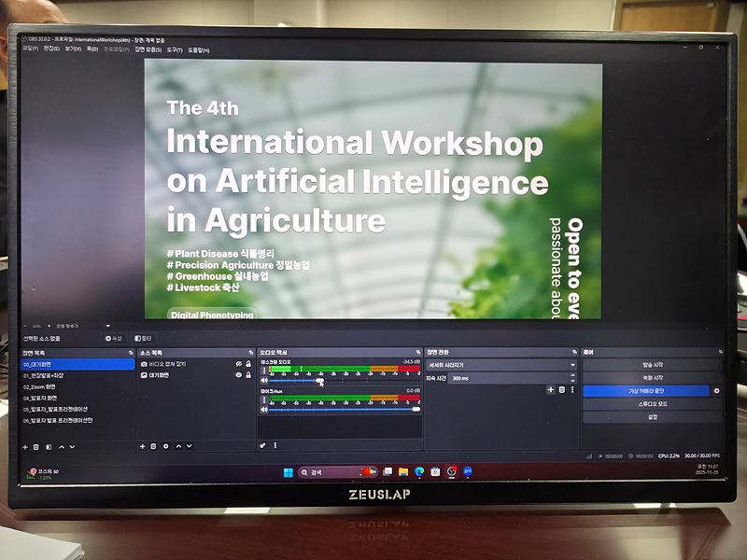Open the 도구 menu
The height and width of the screenshot is (560, 747).
pyautogui.click(x=175, y=50)
